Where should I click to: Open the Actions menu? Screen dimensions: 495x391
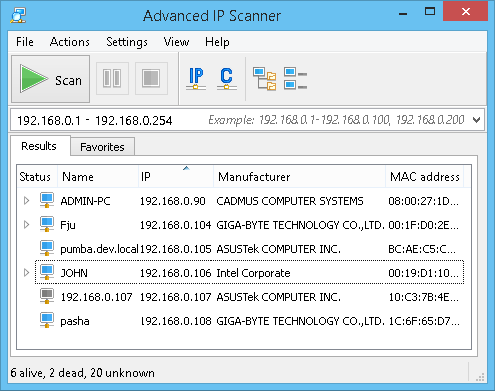(x=70, y=42)
